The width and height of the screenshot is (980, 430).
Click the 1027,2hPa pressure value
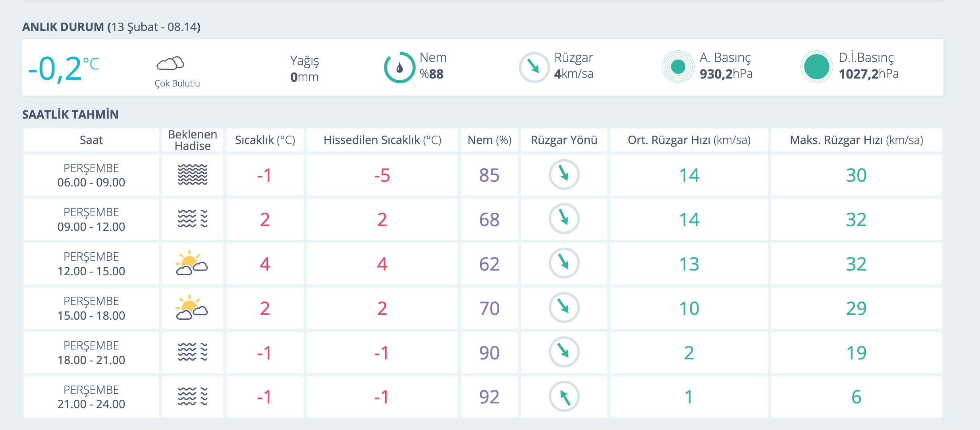[x=868, y=74]
